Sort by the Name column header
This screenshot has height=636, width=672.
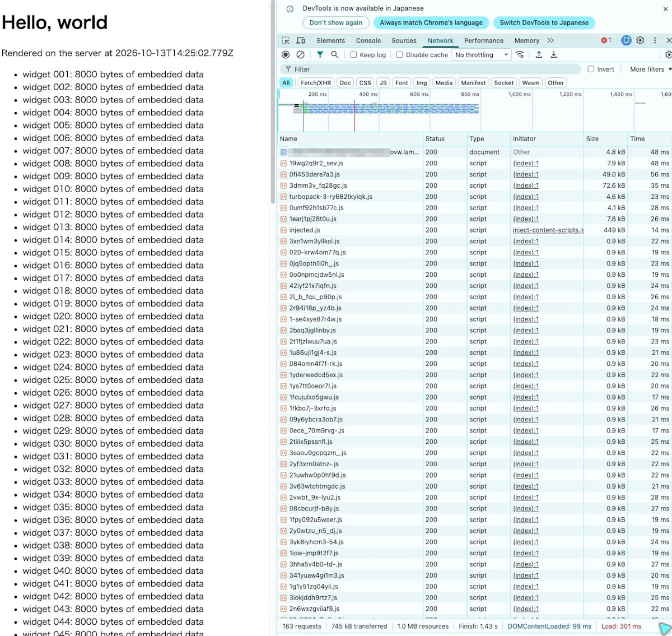tap(351, 139)
